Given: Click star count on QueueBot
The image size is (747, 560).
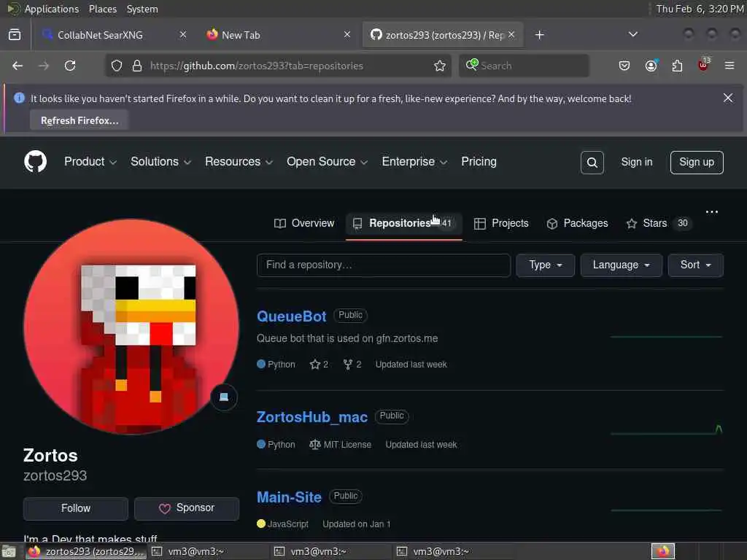Looking at the screenshot, I should coord(319,365).
